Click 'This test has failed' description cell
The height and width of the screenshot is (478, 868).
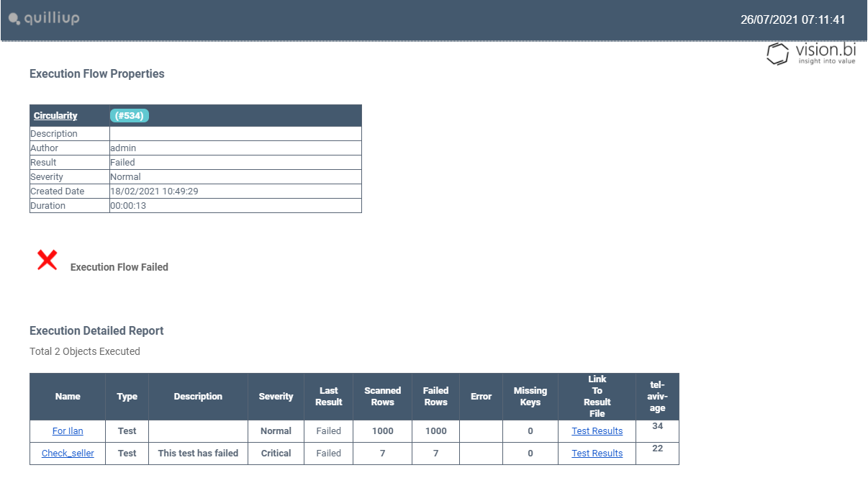[198, 454]
